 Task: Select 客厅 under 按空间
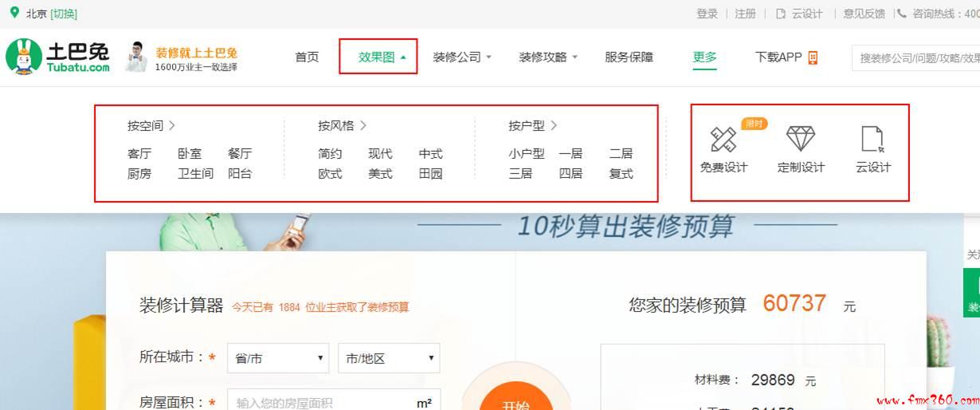(139, 154)
